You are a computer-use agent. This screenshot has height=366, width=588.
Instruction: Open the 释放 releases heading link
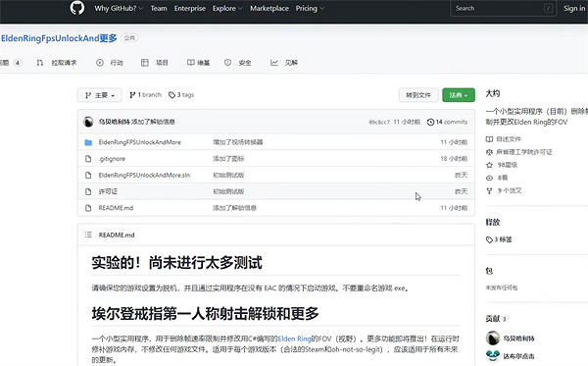pyautogui.click(x=493, y=222)
